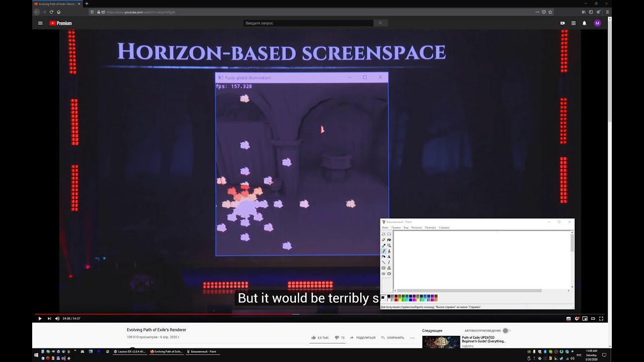The height and width of the screenshot is (362, 644).
Task: Open a new Firefox tab
Action: tap(87, 4)
